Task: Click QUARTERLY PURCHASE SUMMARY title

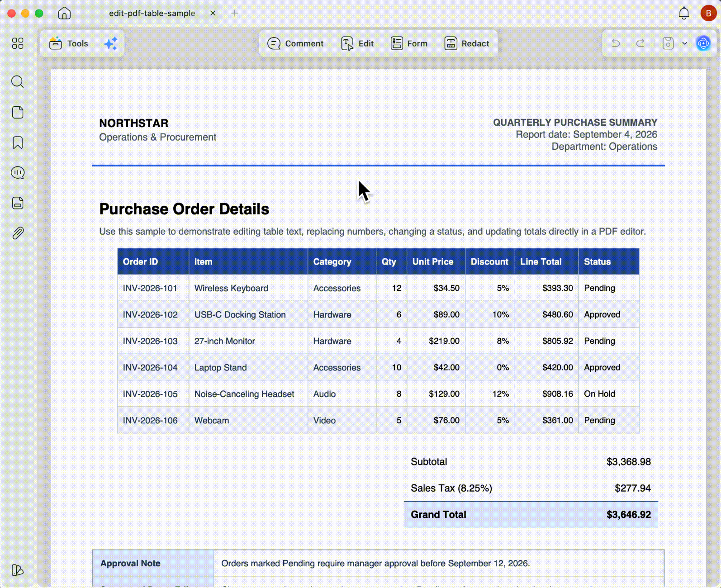Action: [x=575, y=122]
